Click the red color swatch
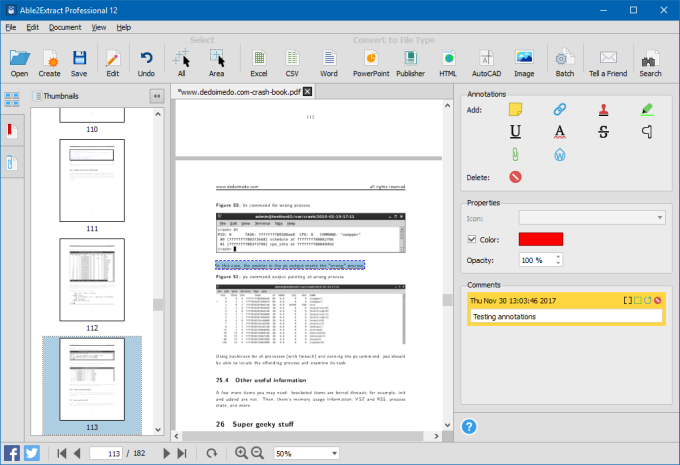 coord(540,239)
